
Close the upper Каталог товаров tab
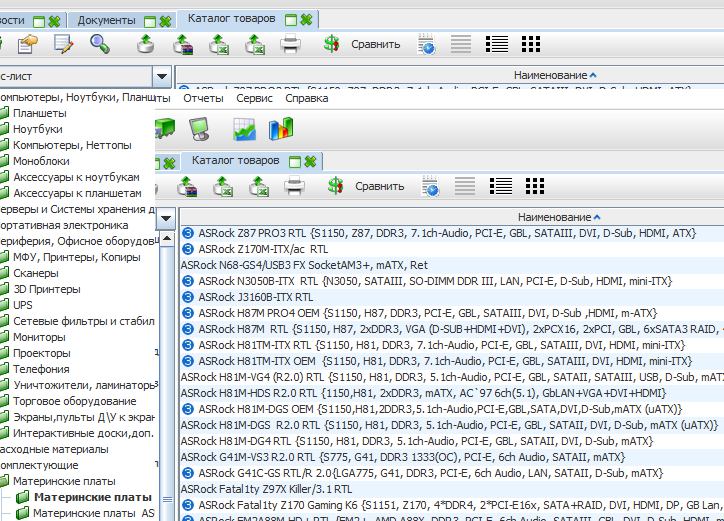point(306,19)
